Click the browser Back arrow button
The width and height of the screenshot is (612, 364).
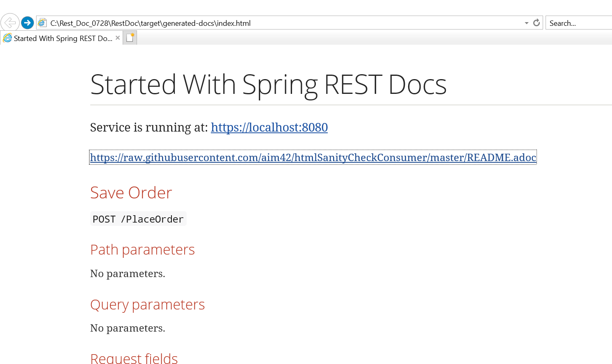[x=10, y=23]
